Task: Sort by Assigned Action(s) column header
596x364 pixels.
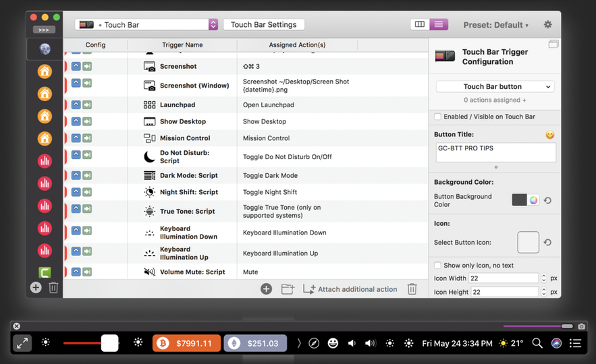Action: [297, 44]
